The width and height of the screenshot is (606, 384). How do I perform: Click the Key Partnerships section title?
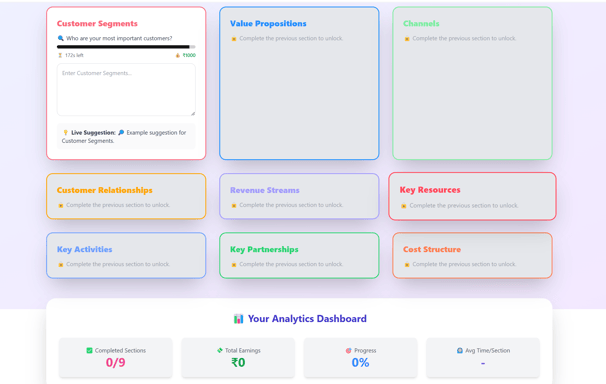(264, 250)
